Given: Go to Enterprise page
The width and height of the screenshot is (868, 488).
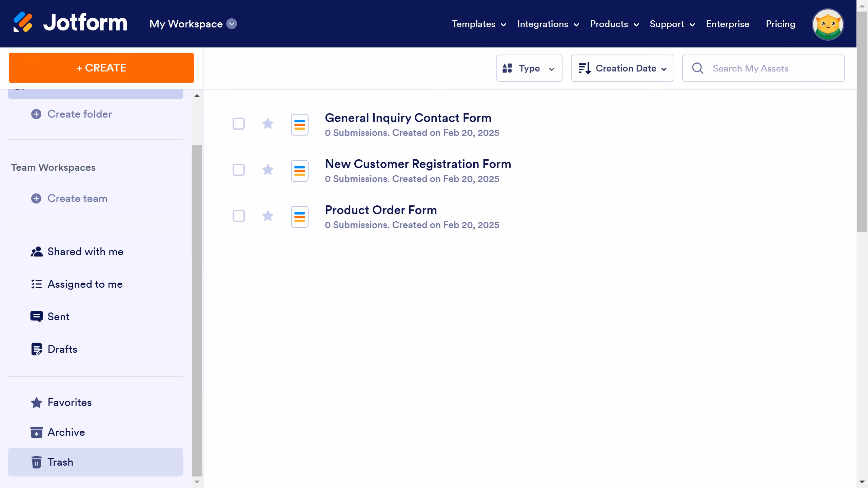Looking at the screenshot, I should tap(728, 24).
